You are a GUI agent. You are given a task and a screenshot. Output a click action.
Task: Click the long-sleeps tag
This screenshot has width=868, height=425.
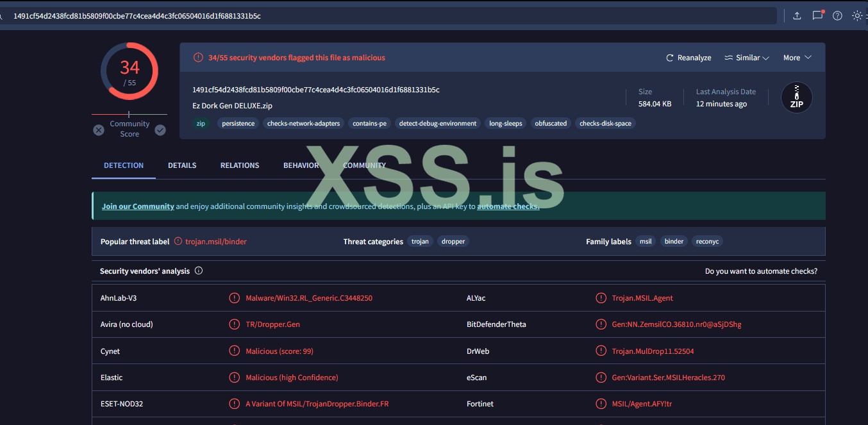coord(506,124)
